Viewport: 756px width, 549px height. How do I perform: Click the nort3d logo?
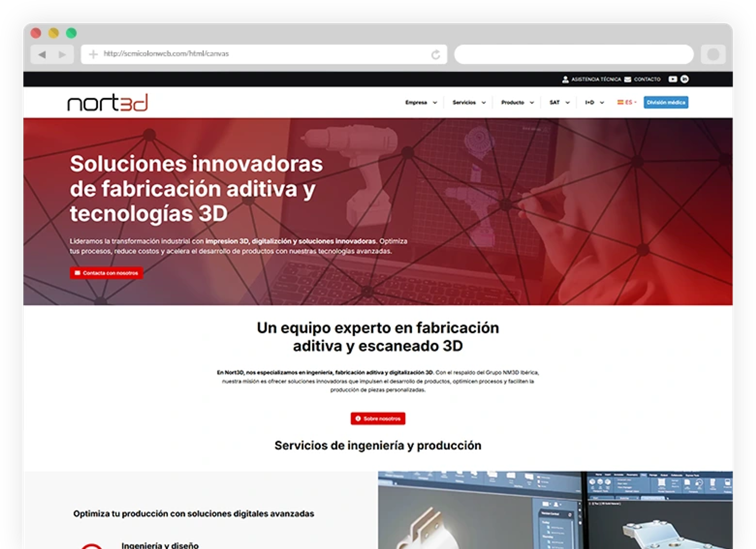pos(108,102)
